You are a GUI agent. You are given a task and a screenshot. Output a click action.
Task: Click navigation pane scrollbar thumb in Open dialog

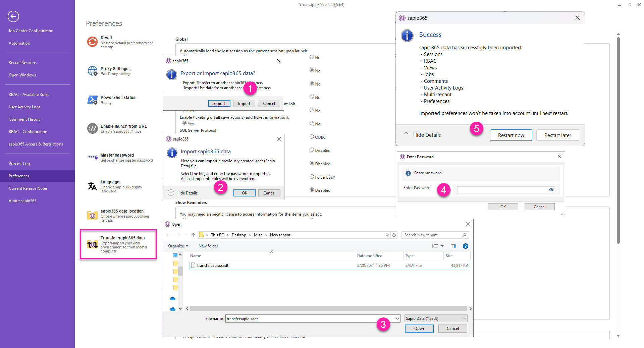pos(180,271)
